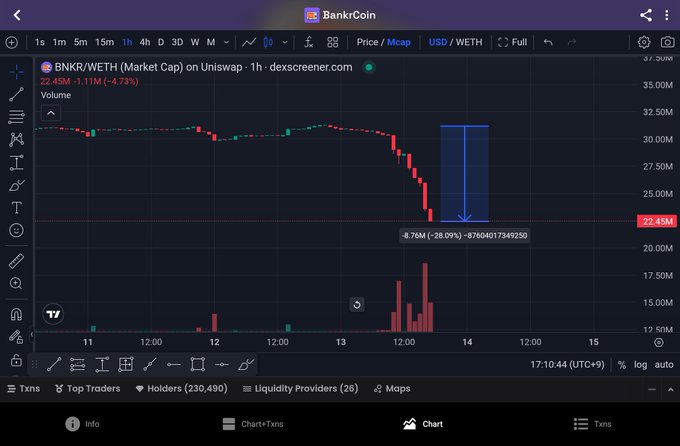Select the 1m timeframe
This screenshot has height=446, width=680.
(x=59, y=42)
